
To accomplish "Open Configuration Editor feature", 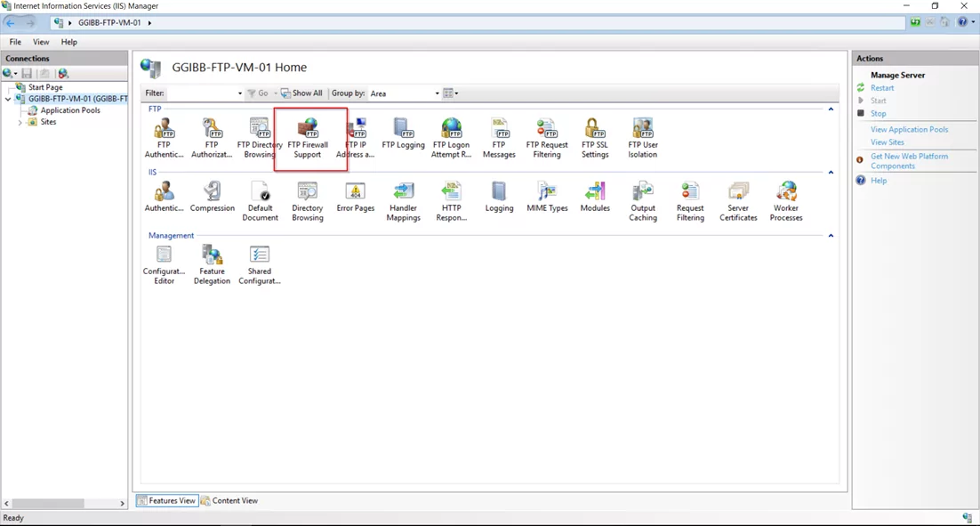I will click(164, 264).
